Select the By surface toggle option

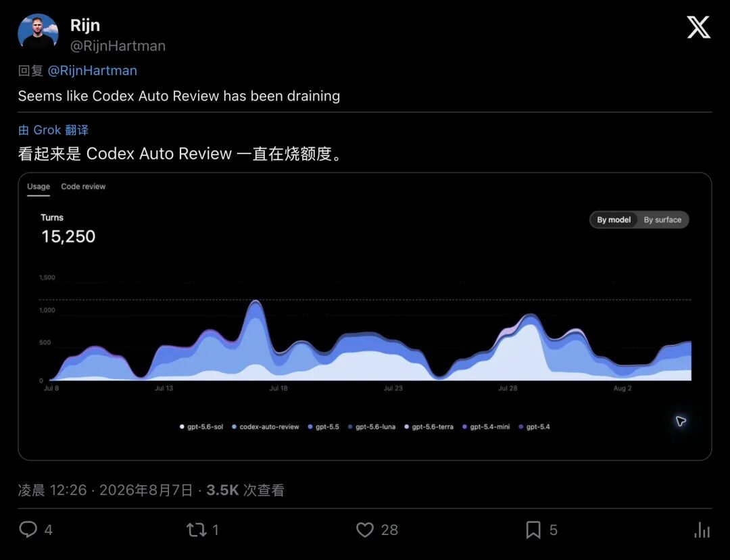tap(662, 220)
